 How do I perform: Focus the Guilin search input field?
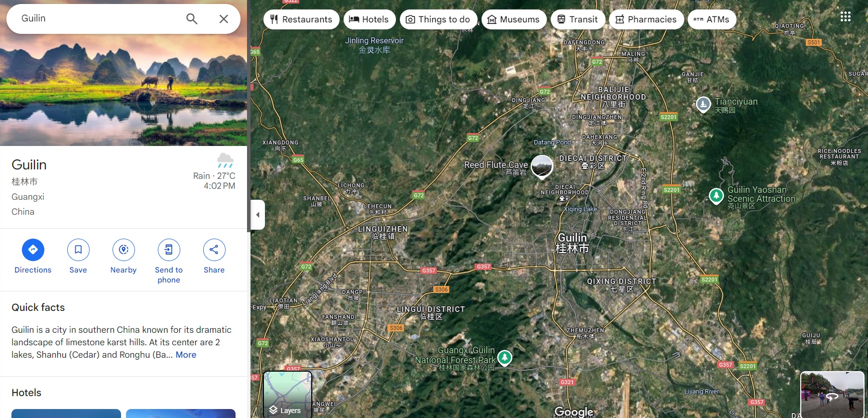coord(100,18)
